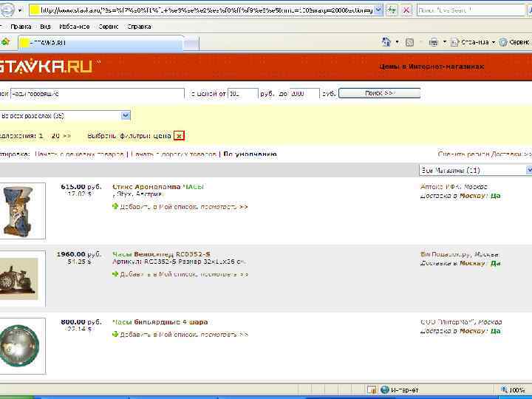Viewport: 532px width, 399px height.
Task: Click the maximum price field
Action: point(304,94)
